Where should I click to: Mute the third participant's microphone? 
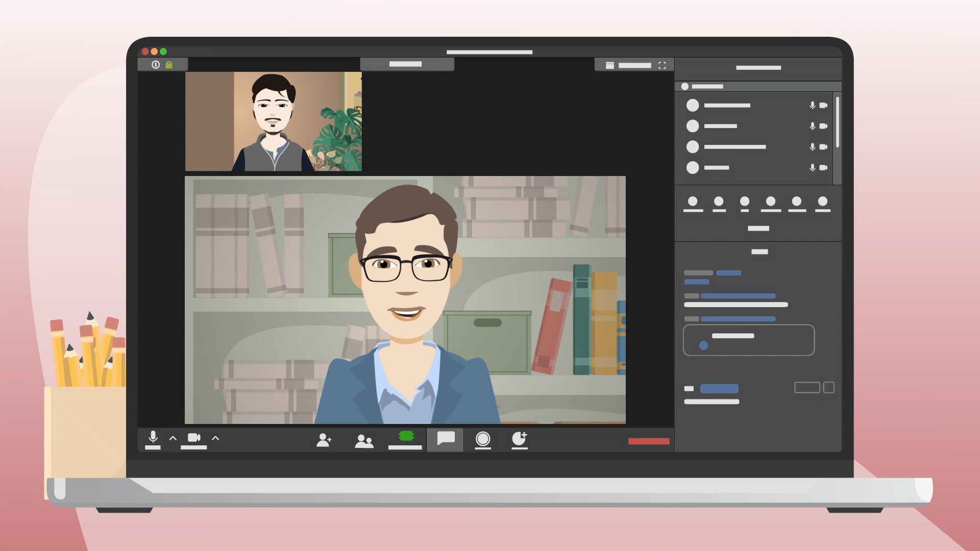click(812, 147)
